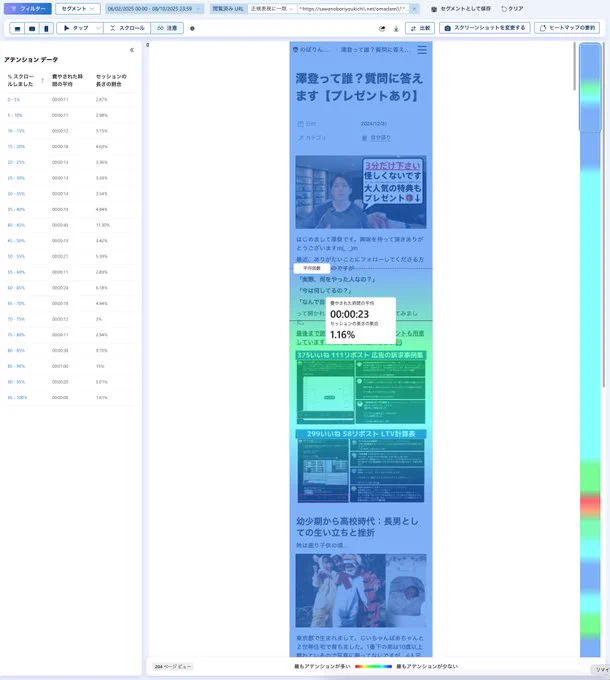Select the 0 - 5% scroll row
Viewport: 610px width, 680px height.
click(69, 100)
